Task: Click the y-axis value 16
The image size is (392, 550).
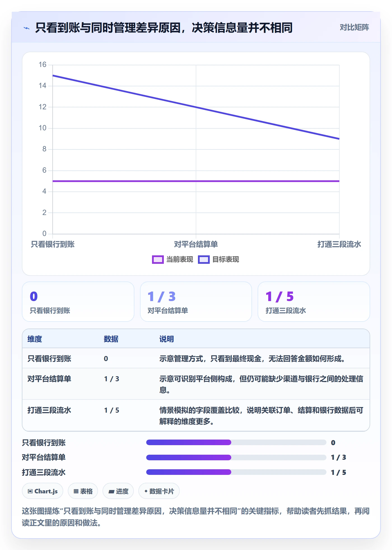Action: point(43,65)
